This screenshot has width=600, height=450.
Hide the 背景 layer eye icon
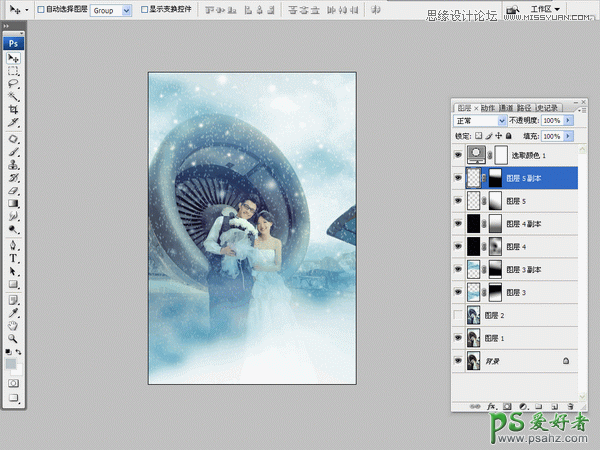458,359
